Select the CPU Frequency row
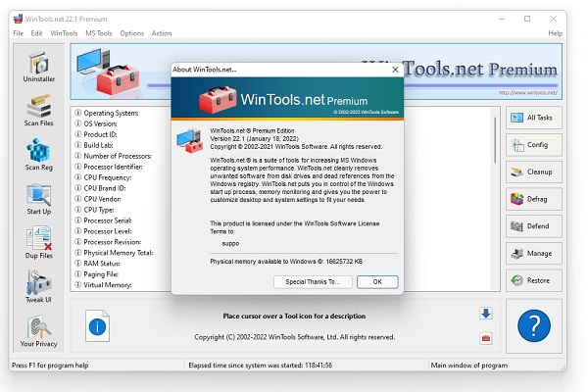 pyautogui.click(x=103, y=177)
